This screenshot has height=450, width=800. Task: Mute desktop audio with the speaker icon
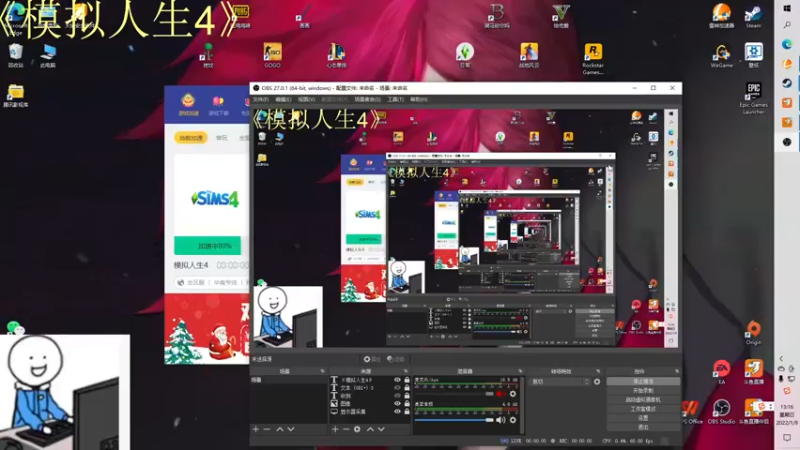pyautogui.click(x=501, y=420)
